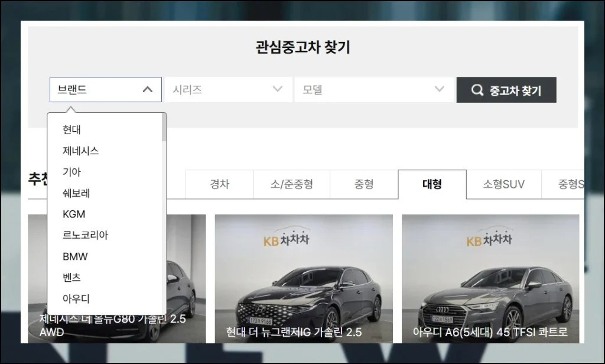The height and width of the screenshot is (364, 605).
Task: Collapse the 브랜드 dropdown via its chevron arrow
Action: pos(147,90)
